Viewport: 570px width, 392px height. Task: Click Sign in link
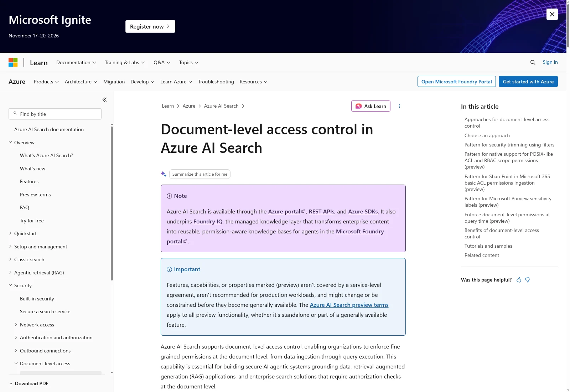pyautogui.click(x=550, y=62)
